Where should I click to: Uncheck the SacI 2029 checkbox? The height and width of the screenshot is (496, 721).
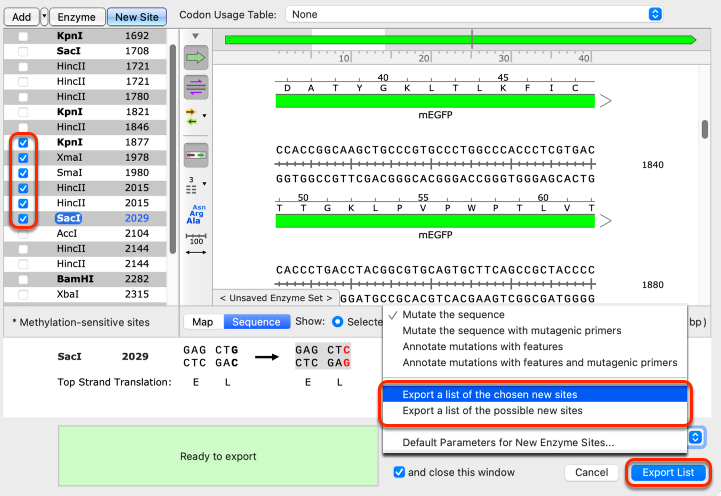[x=23, y=219]
